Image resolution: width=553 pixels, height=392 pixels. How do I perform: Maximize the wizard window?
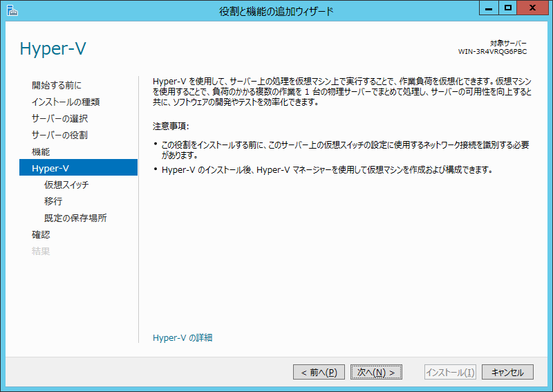point(507,8)
